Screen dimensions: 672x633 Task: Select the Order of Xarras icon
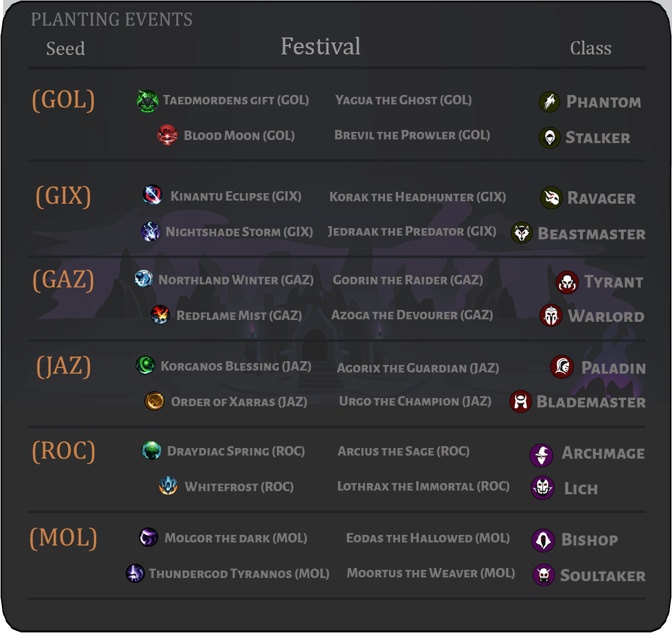coord(154,401)
